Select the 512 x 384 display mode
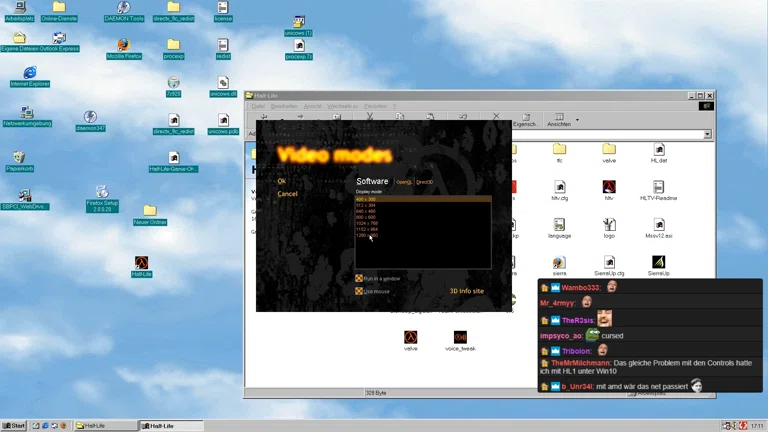768x432 pixels. (423, 205)
